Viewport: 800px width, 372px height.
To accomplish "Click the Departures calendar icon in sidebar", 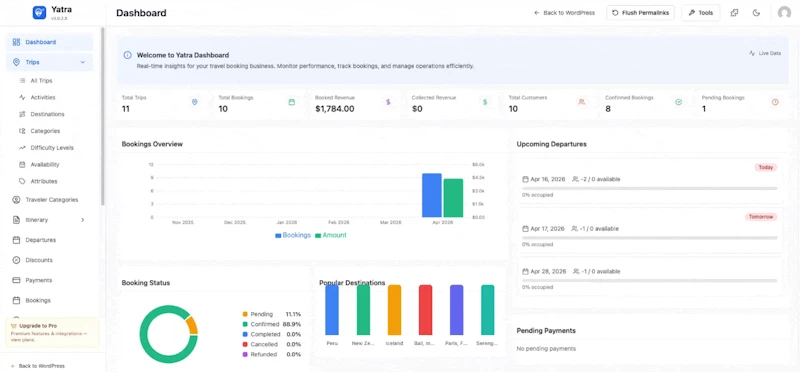I will [16, 240].
